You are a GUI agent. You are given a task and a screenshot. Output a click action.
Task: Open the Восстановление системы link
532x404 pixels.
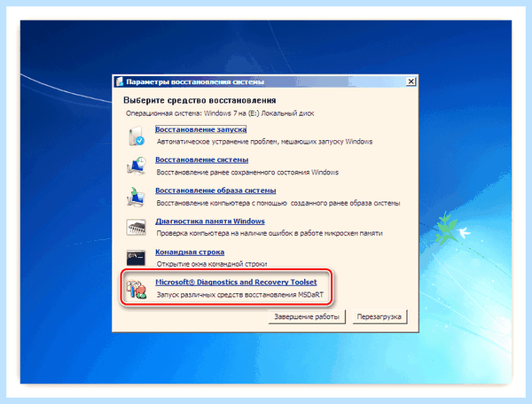coord(202,159)
